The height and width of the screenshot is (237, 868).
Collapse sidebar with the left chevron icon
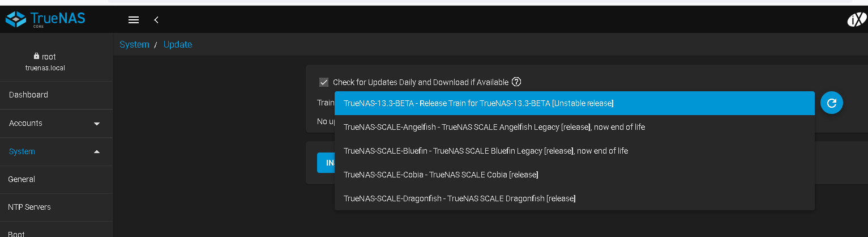pyautogui.click(x=156, y=20)
